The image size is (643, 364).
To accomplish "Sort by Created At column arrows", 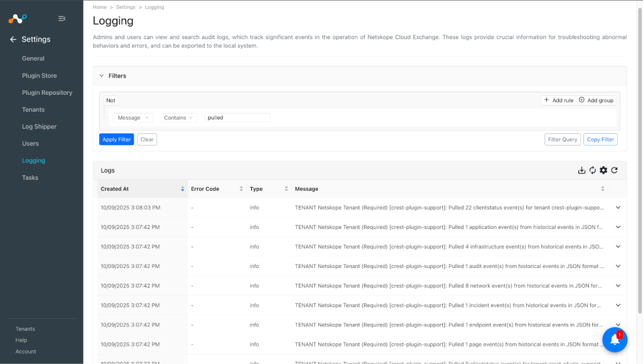I will (x=183, y=189).
